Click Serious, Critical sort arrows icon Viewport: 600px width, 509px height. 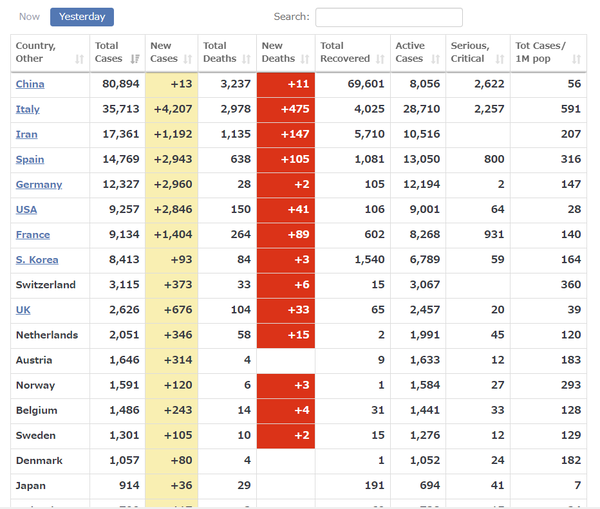click(x=499, y=60)
